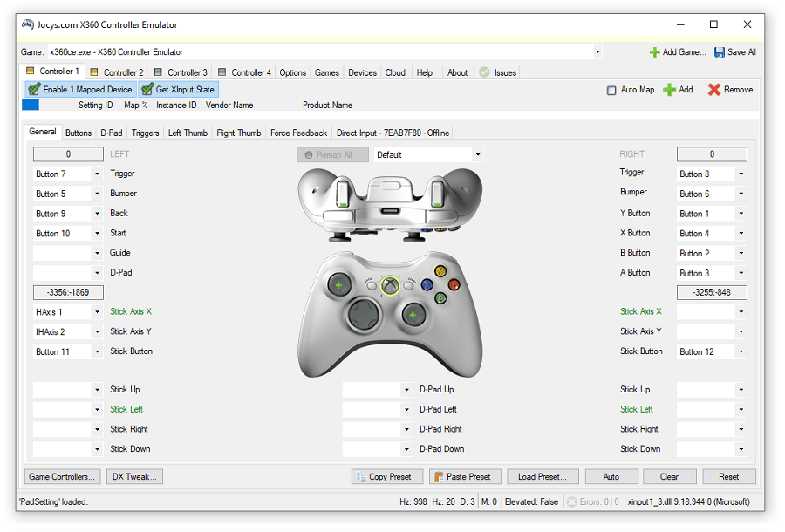
Task: Click the Game Controllers... button
Action: tap(62, 477)
